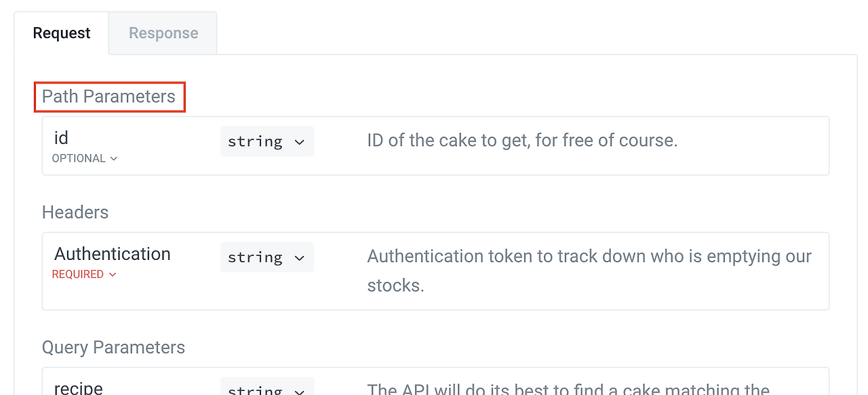Select the recipe parameter name

(x=79, y=388)
